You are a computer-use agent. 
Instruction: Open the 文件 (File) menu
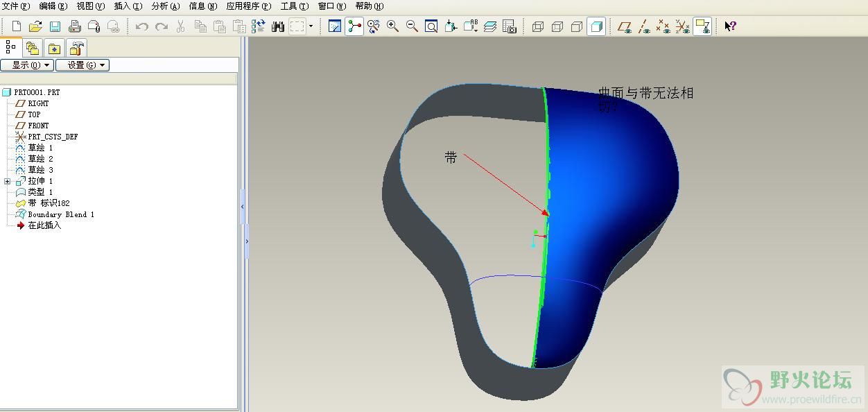coord(17,6)
